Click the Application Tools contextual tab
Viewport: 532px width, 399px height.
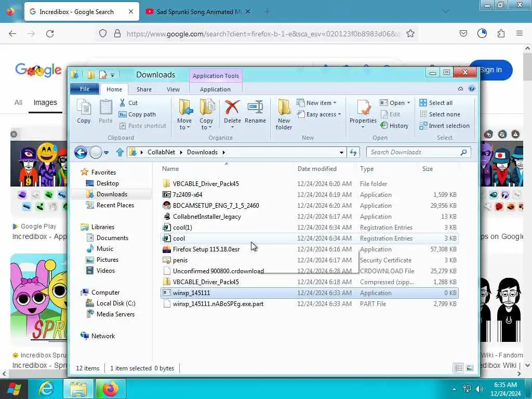click(216, 76)
